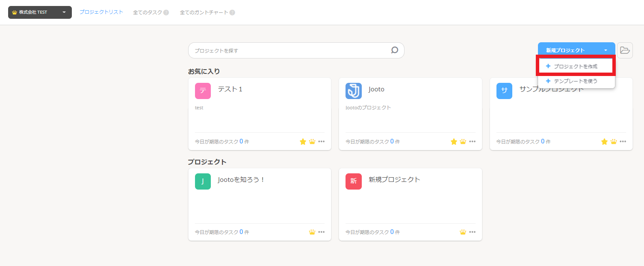Click the Jooto logo project icon
644x266 pixels.
click(x=354, y=91)
